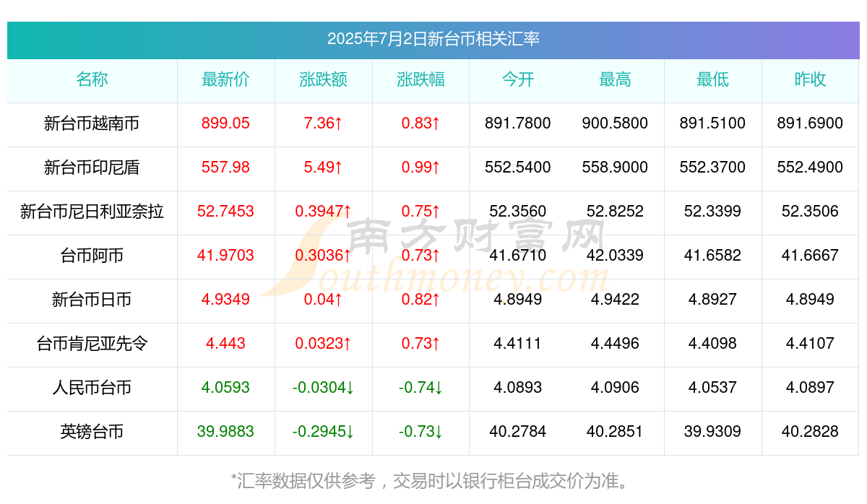Click change percentage 0.82↑
Image resolution: width=867 pixels, height=504 pixels.
point(420,300)
